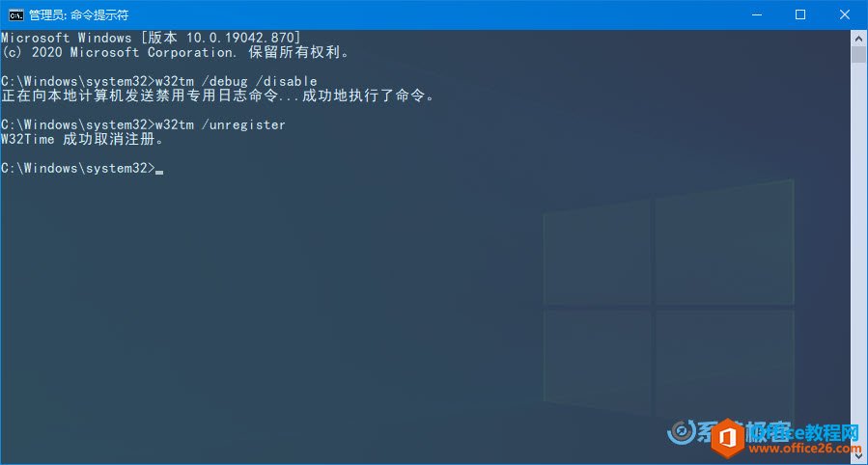Click the Microsoft Windows version line
This screenshot has width=868, height=465.
click(x=151, y=38)
